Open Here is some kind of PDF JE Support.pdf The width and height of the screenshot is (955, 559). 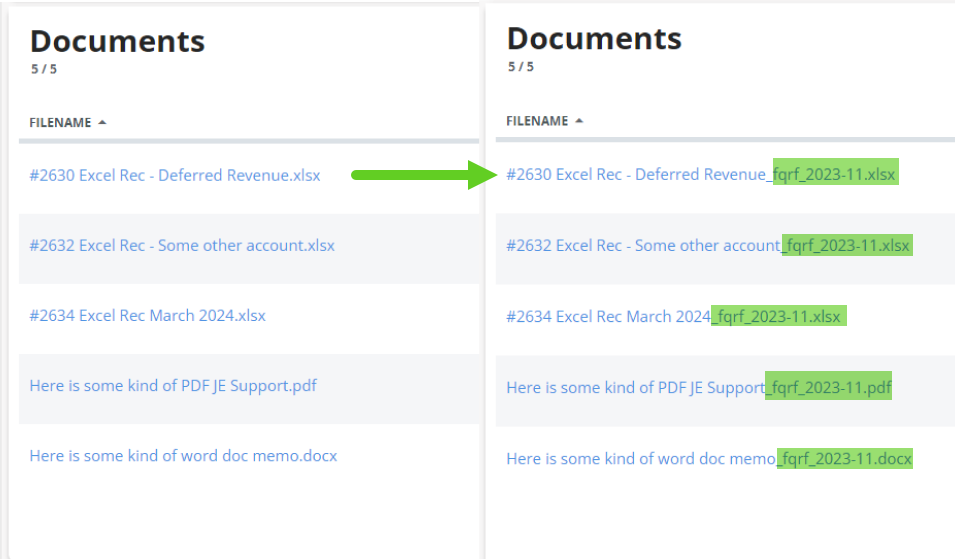click(173, 385)
